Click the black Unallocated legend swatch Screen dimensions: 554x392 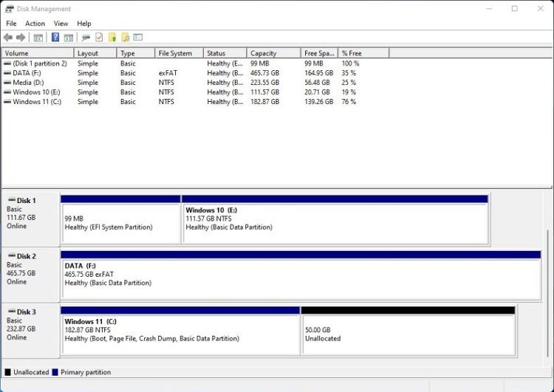(x=8, y=372)
